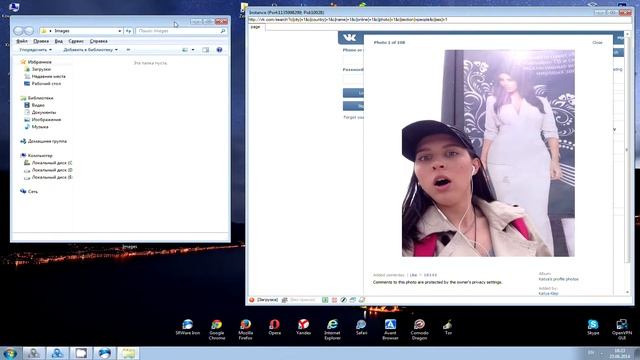Open Рабочий стол in sidebar
This screenshot has width=640, height=360.
pos(46,84)
